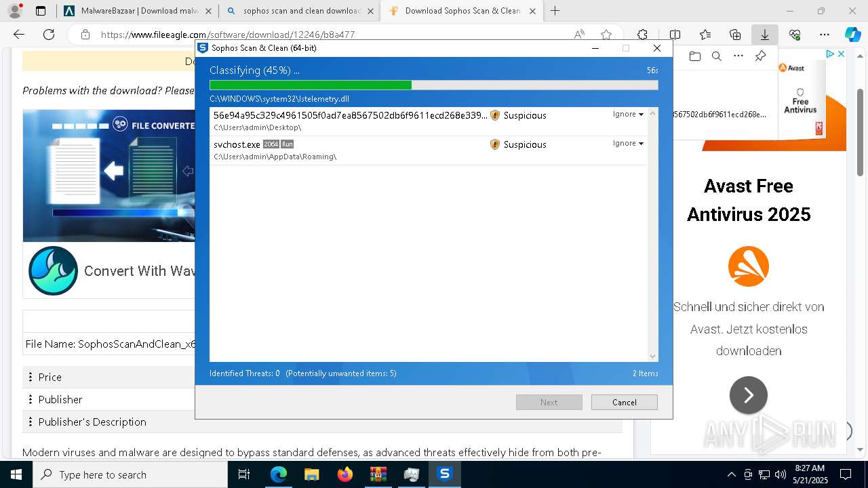
Task: Open downloads folder icon in downloads panel
Action: (x=694, y=56)
